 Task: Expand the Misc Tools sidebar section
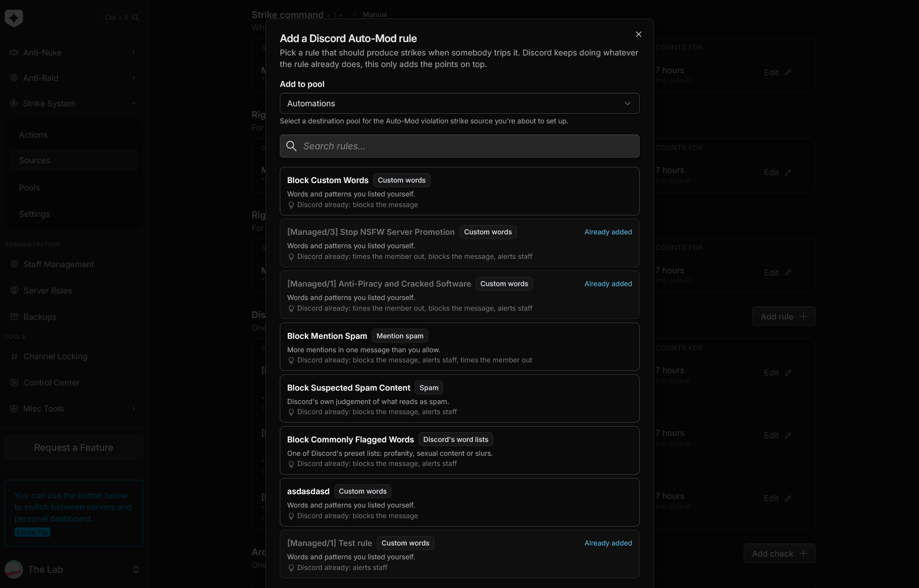pos(74,409)
